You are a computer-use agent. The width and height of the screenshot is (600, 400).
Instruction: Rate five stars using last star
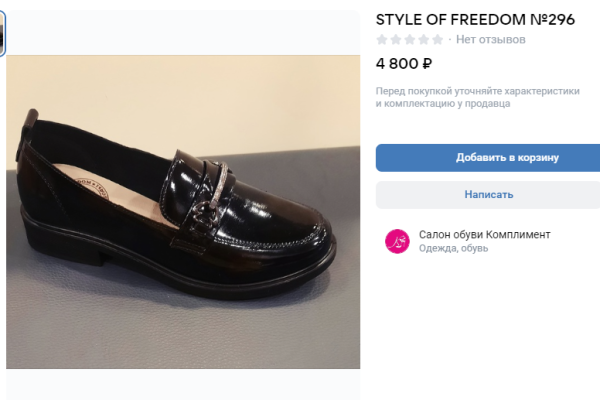coord(437,40)
